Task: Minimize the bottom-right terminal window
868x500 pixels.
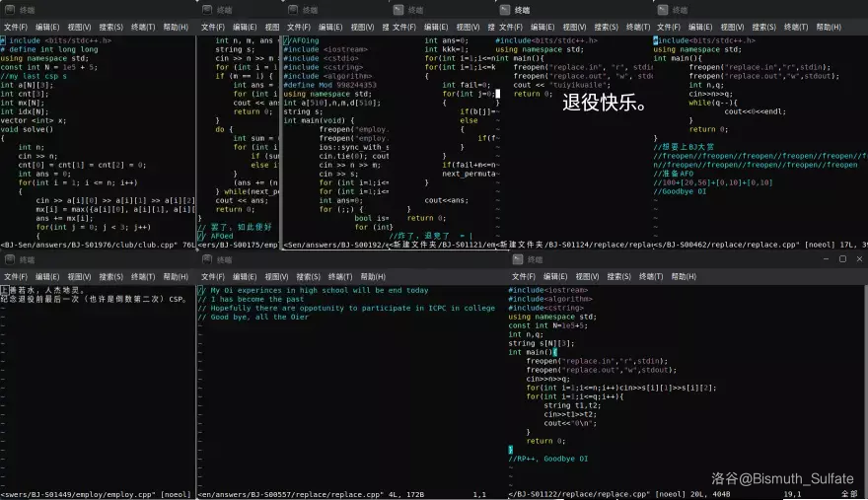Action: coord(827,259)
